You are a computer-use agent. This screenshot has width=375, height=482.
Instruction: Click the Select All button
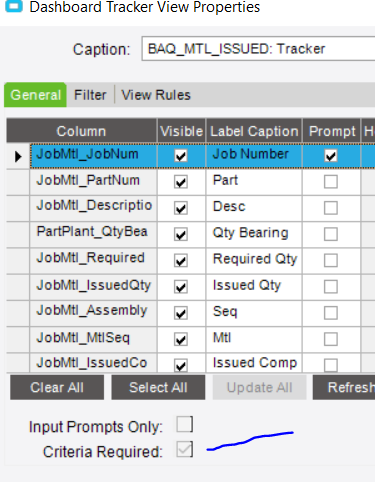(x=158, y=387)
